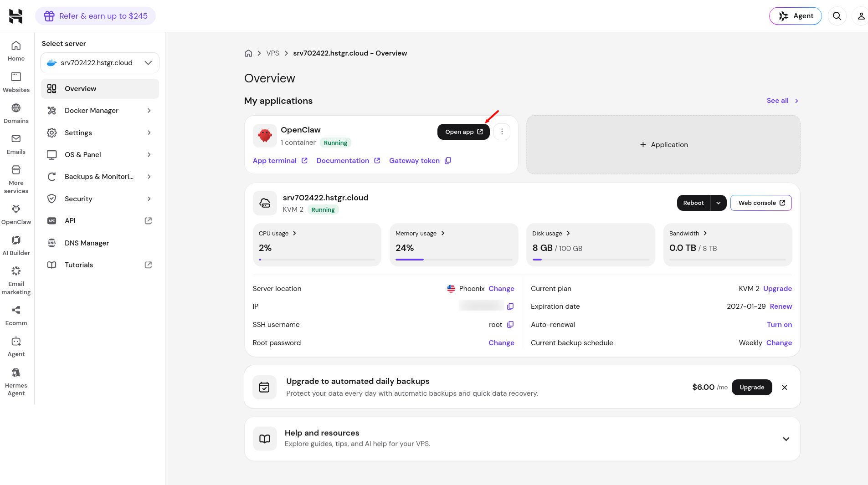Change the server location
This screenshot has height=485, width=868.
tap(501, 289)
